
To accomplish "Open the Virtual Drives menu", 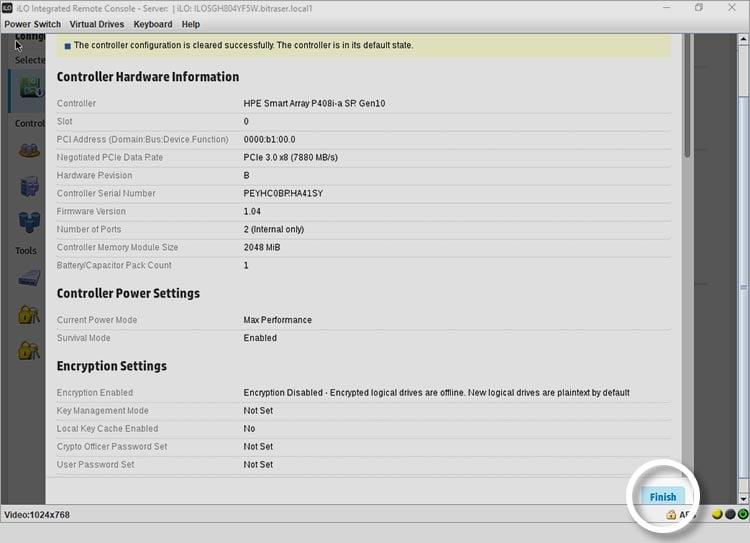I will click(x=97, y=24).
